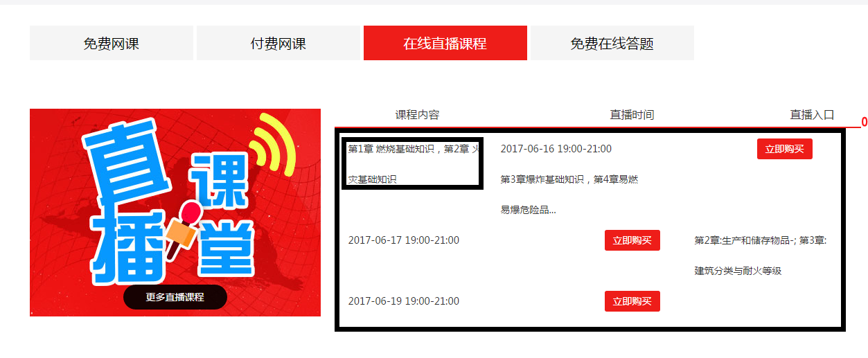Screen dimensions: 868x358
Task: Click the 更多直播课程 button
Action: (175, 297)
